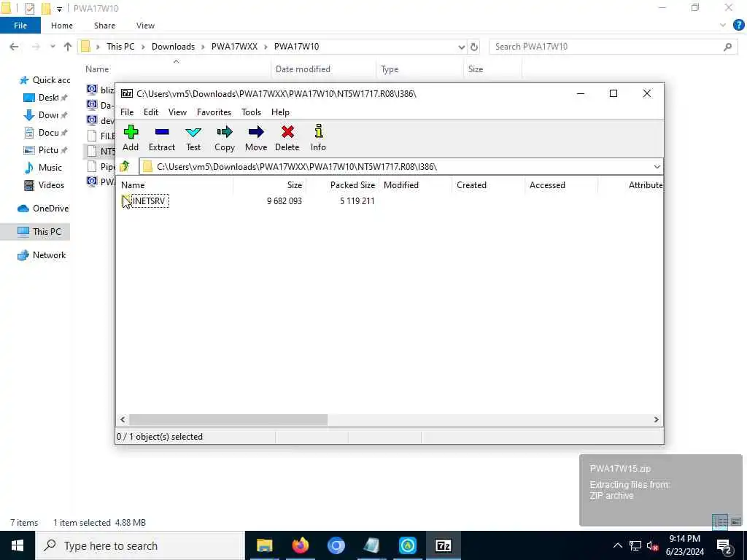The height and width of the screenshot is (560, 747).
Task: Click the 7-Zip taskbar icon
Action: (x=443, y=545)
